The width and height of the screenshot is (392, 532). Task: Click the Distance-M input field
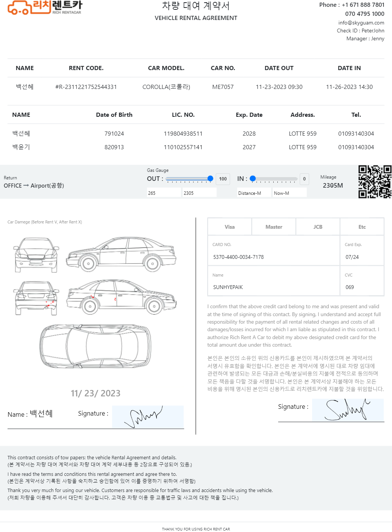coord(254,193)
